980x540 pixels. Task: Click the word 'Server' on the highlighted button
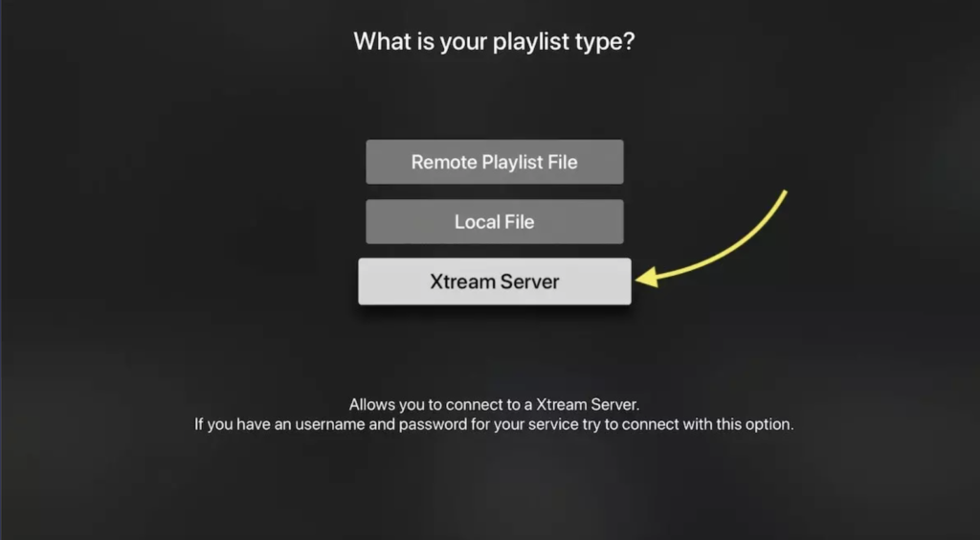click(530, 281)
